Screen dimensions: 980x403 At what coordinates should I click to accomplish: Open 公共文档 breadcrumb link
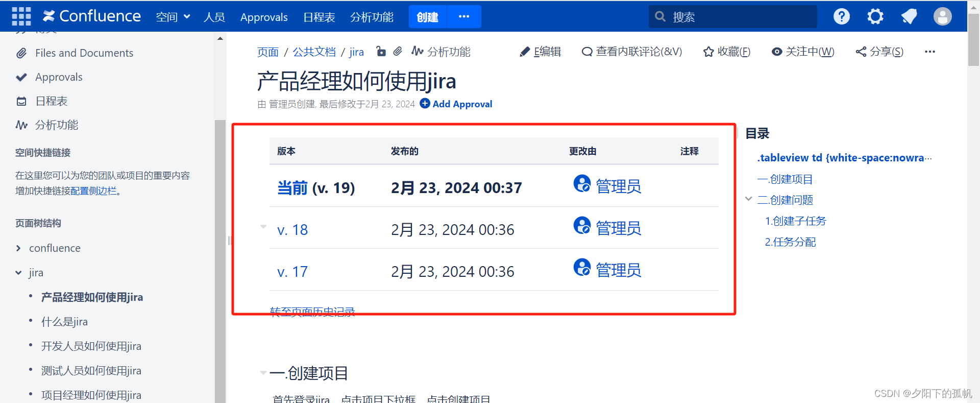tap(314, 52)
